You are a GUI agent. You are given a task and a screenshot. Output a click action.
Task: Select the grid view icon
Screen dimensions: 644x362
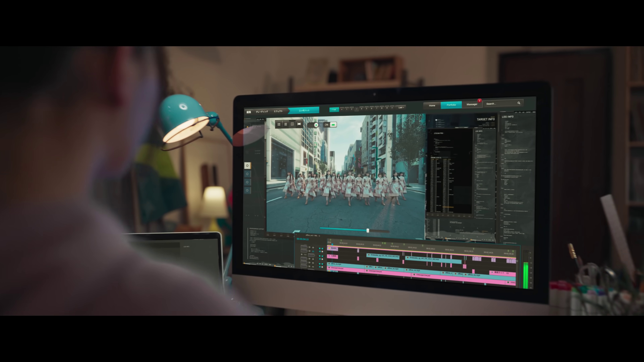[x=279, y=124]
